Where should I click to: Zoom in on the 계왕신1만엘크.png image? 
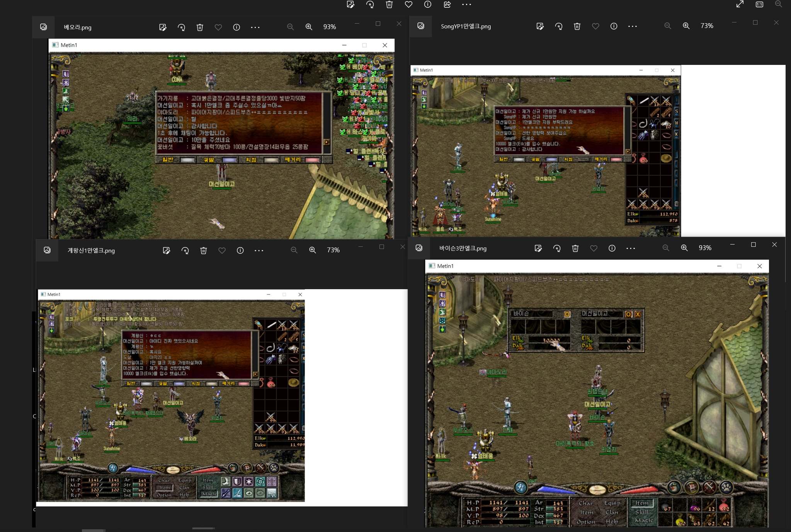click(313, 250)
